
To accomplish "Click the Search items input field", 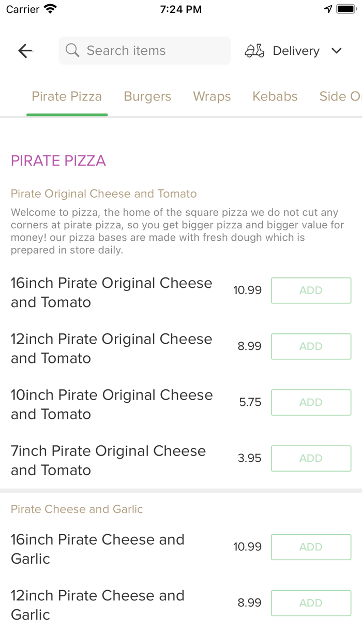I will click(144, 50).
